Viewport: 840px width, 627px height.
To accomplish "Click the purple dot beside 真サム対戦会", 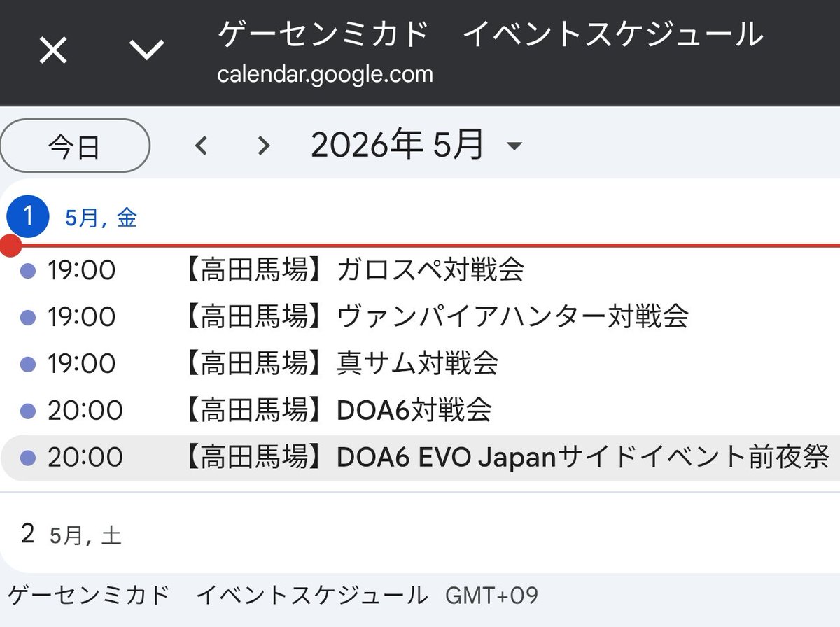I will 27,363.
